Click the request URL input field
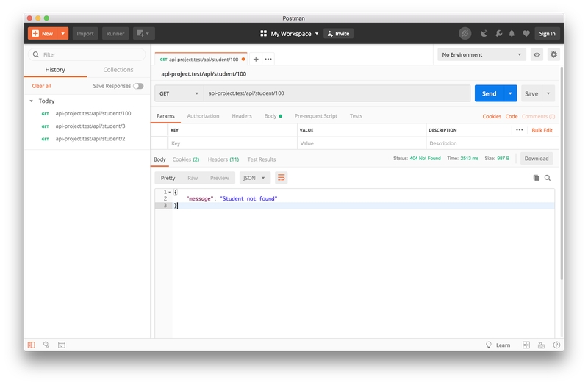The width and height of the screenshot is (588, 385). coord(337,93)
